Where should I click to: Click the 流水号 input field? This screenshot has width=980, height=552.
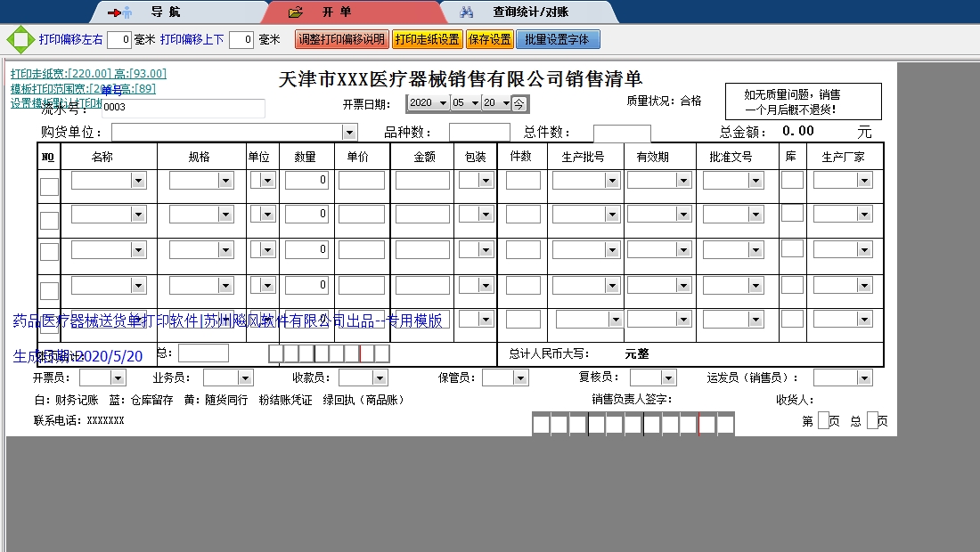pos(183,107)
